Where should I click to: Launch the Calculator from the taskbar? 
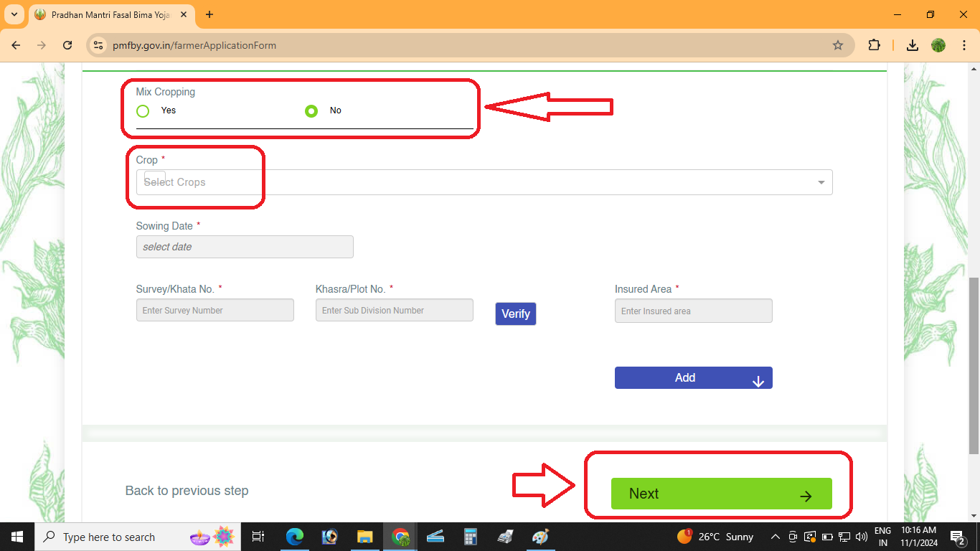471,536
